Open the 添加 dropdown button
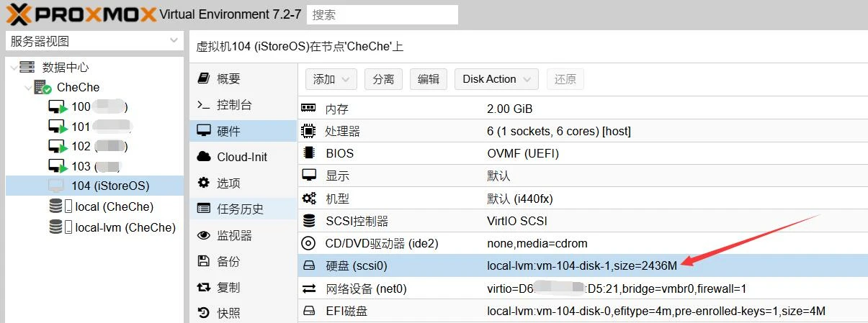868x323 pixels. point(331,79)
